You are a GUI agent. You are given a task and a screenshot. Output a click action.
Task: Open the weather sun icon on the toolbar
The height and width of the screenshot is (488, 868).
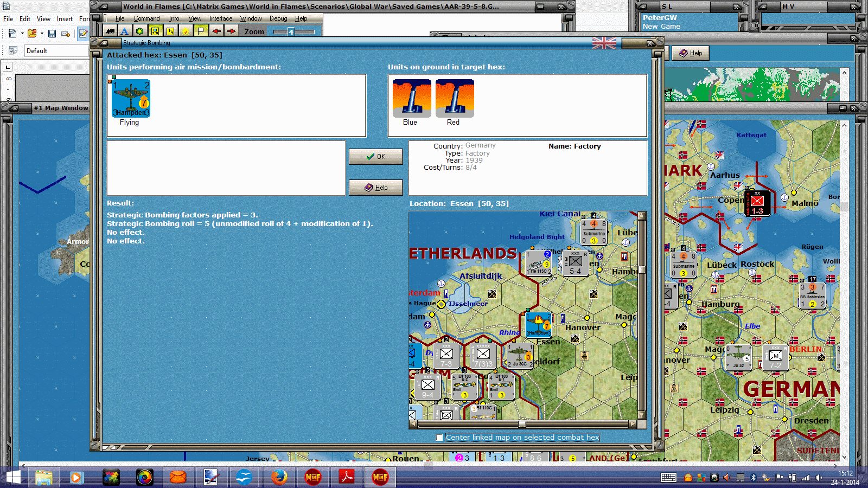tap(185, 31)
